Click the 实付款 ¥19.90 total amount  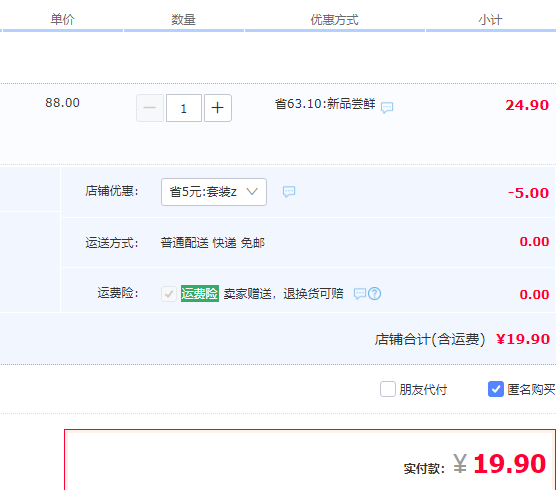pyautogui.click(x=500, y=464)
